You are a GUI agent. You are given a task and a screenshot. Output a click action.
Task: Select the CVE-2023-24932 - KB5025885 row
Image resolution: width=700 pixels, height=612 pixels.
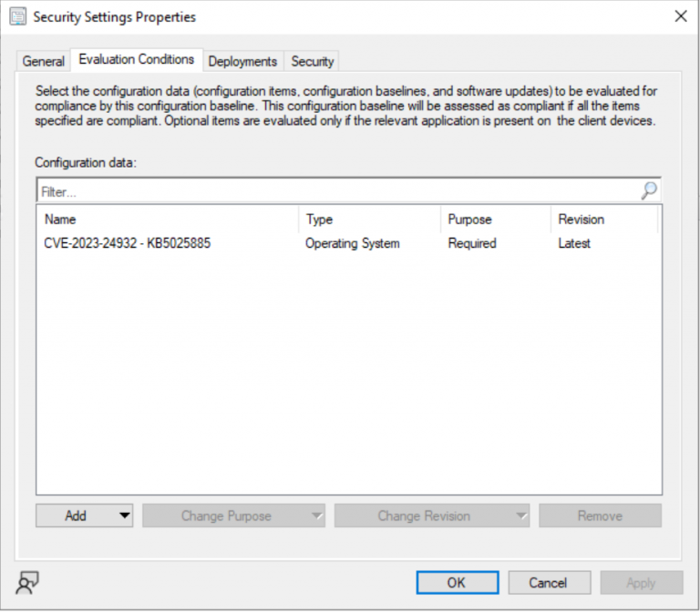(x=349, y=243)
